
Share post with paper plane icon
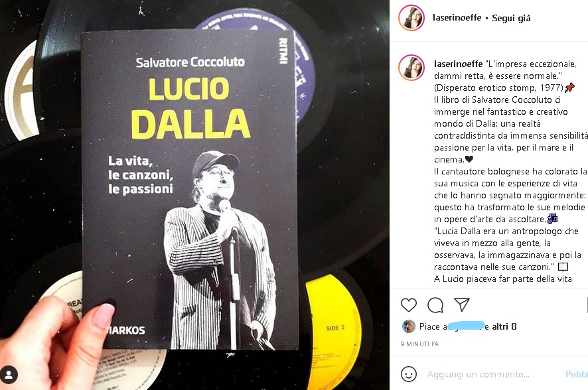coord(462,304)
